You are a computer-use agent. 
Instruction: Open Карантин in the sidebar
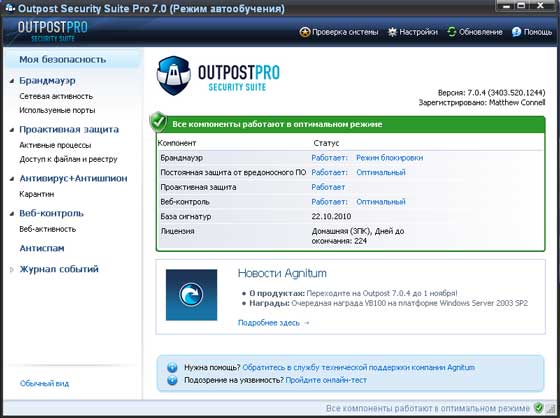(37, 194)
